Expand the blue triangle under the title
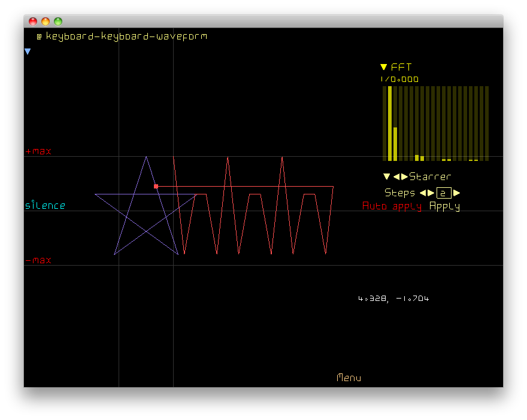 [x=28, y=52]
